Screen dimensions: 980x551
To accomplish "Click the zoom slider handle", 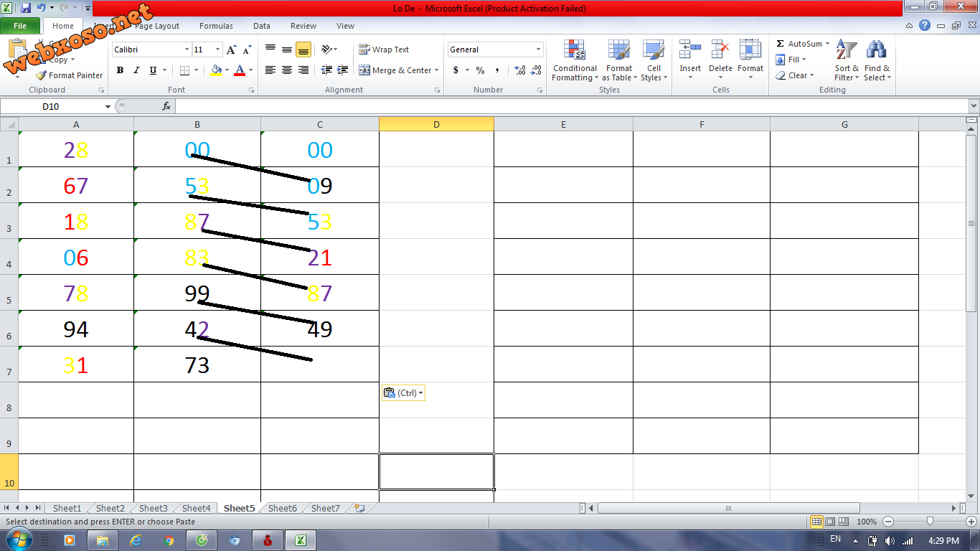I will [x=930, y=522].
